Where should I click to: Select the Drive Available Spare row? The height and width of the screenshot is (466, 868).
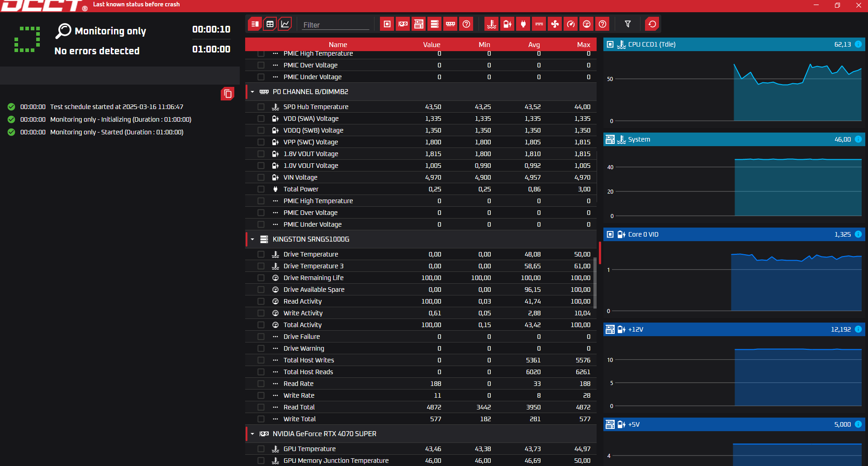point(421,290)
